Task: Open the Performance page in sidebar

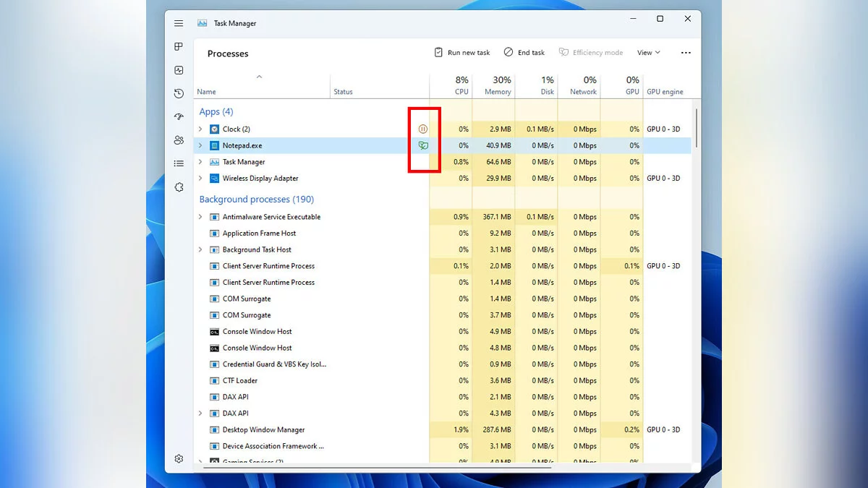Action: [x=179, y=70]
